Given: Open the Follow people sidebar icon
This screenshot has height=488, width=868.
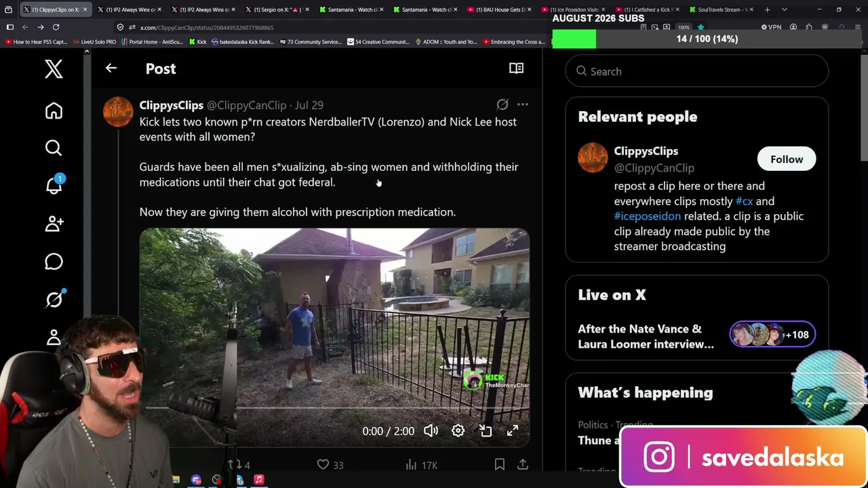Looking at the screenshot, I should (54, 224).
